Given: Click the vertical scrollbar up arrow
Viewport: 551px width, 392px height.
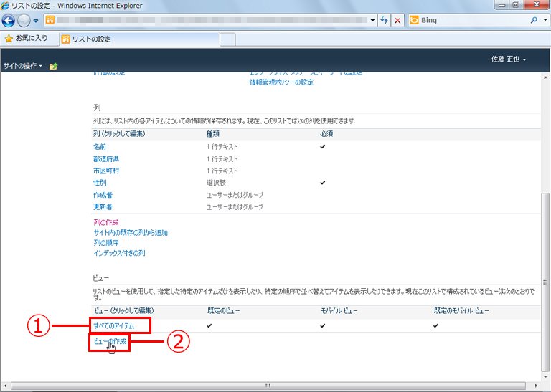Looking at the screenshot, I should pos(545,77).
